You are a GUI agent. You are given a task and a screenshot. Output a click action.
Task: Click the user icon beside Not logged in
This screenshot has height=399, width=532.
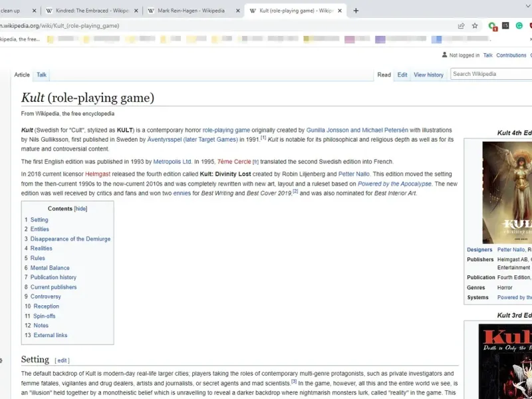[444, 55]
